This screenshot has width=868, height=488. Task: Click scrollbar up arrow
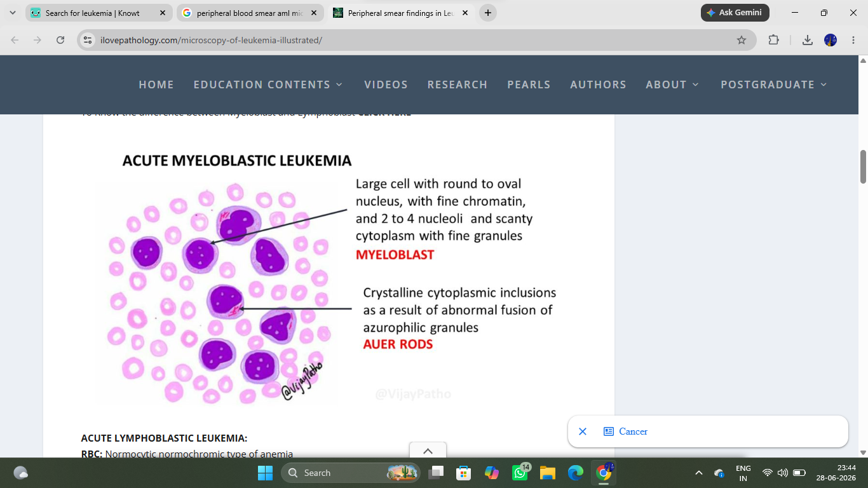point(863,60)
